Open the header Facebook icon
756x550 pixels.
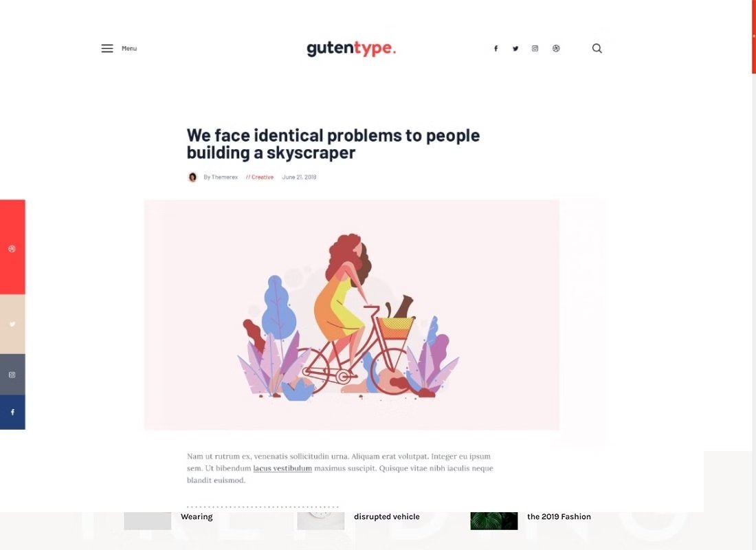coord(496,48)
